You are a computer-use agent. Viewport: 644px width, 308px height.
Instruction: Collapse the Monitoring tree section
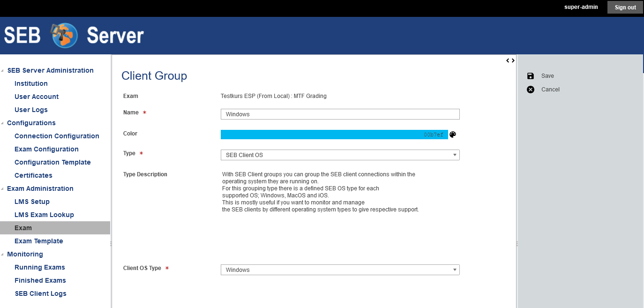click(x=3, y=255)
